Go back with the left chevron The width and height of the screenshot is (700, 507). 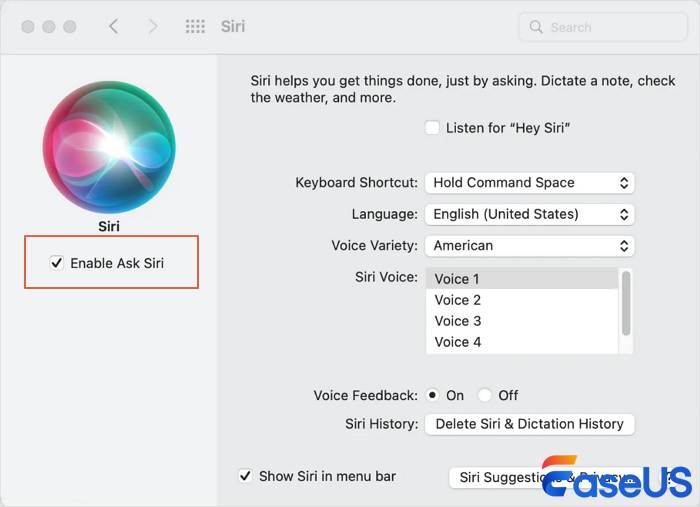point(114,26)
